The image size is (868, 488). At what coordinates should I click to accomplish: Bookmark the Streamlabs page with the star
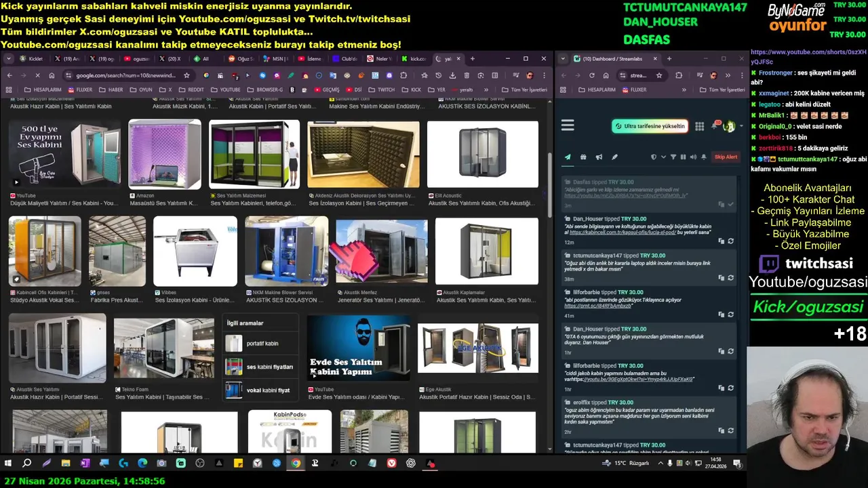tap(658, 75)
